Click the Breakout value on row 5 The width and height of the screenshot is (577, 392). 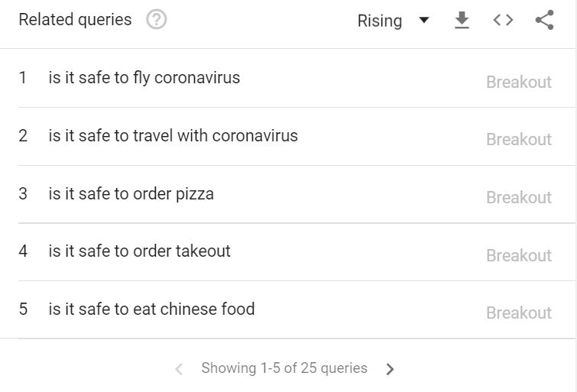coord(519,313)
